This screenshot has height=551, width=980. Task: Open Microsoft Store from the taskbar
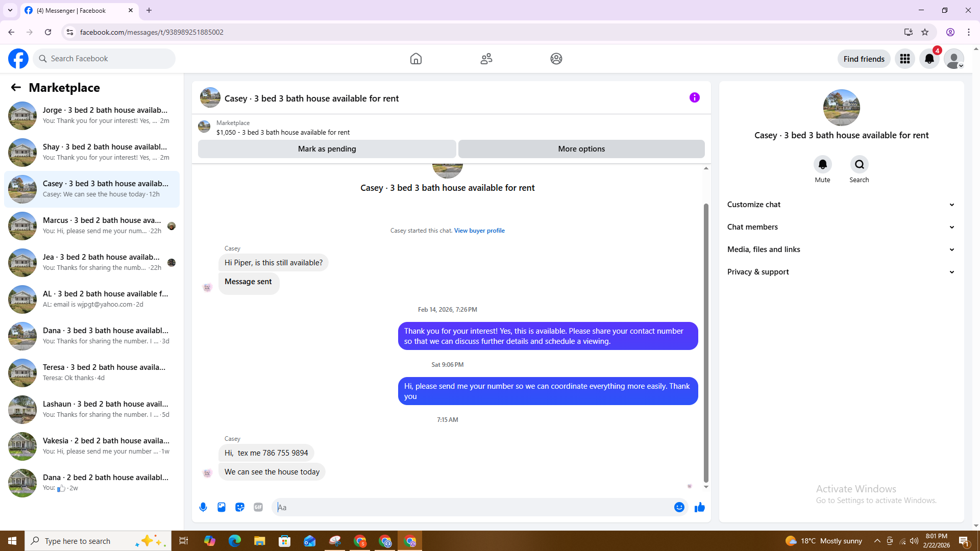pos(285,541)
